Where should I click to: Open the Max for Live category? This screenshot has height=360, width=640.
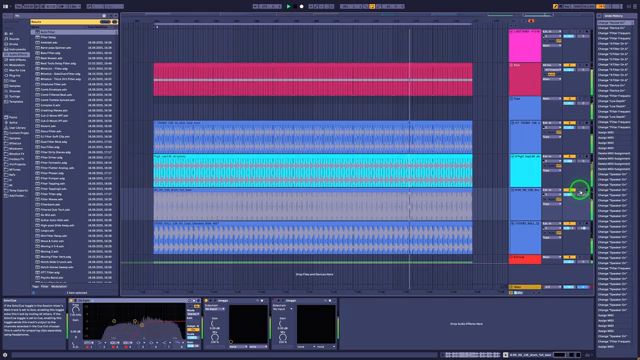pos(17,70)
